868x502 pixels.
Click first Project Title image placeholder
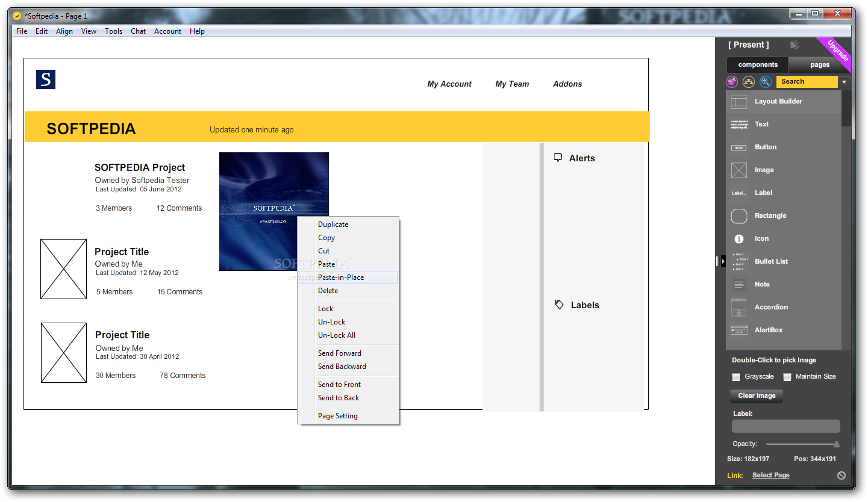pos(64,269)
